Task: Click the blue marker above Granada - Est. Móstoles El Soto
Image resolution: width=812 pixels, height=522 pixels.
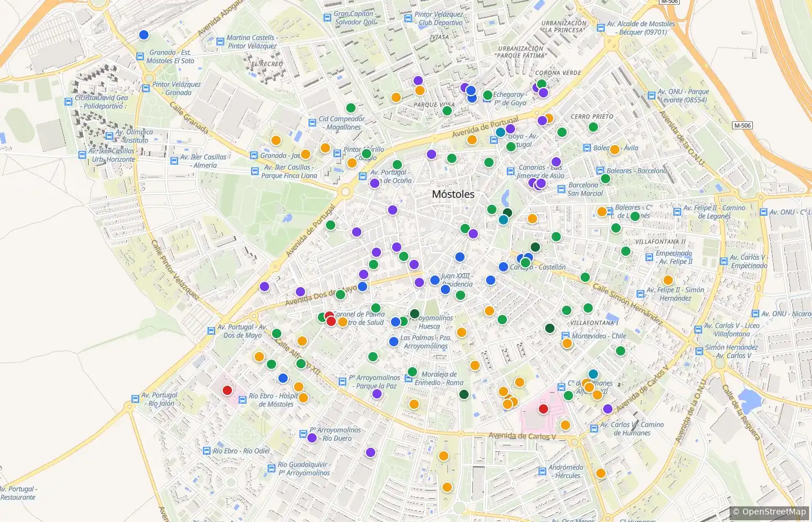Action: (144, 35)
